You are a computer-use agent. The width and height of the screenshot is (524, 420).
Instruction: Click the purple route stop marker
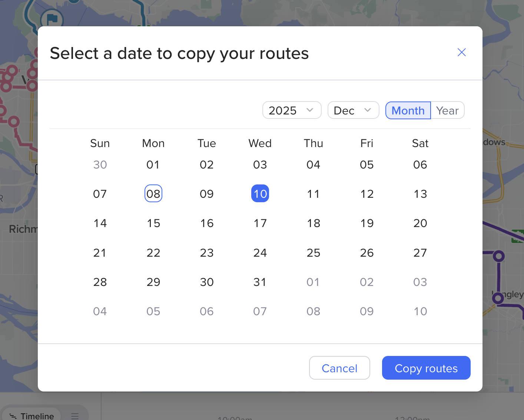pos(499,256)
